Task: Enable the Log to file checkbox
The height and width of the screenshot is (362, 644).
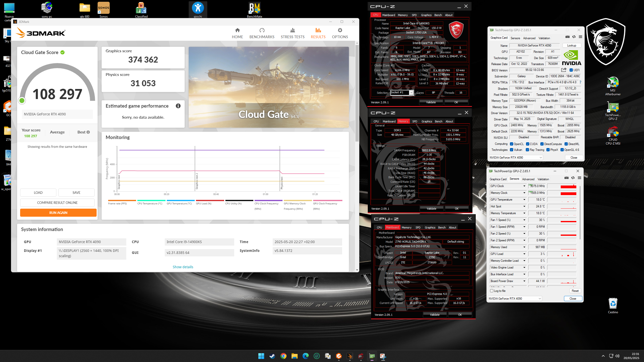Action: tap(492, 291)
